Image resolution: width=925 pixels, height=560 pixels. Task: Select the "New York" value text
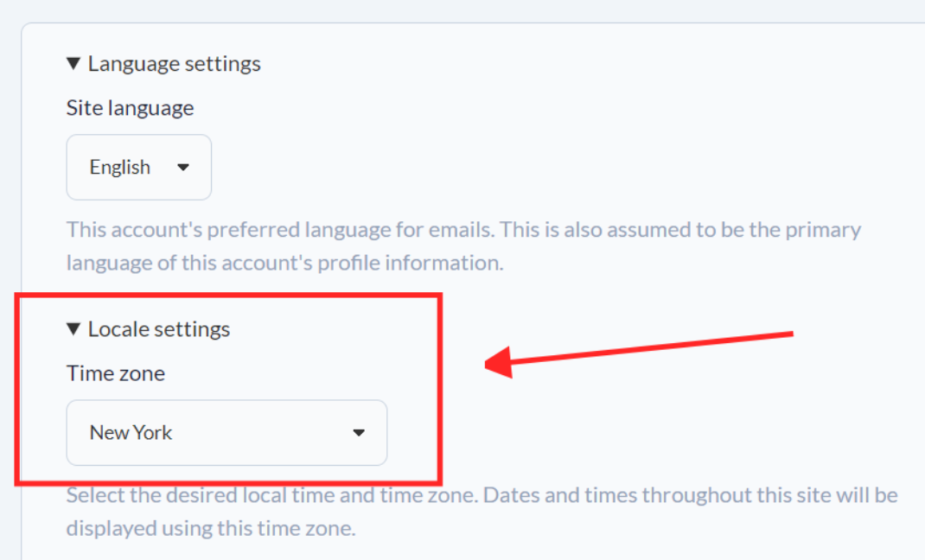click(131, 433)
